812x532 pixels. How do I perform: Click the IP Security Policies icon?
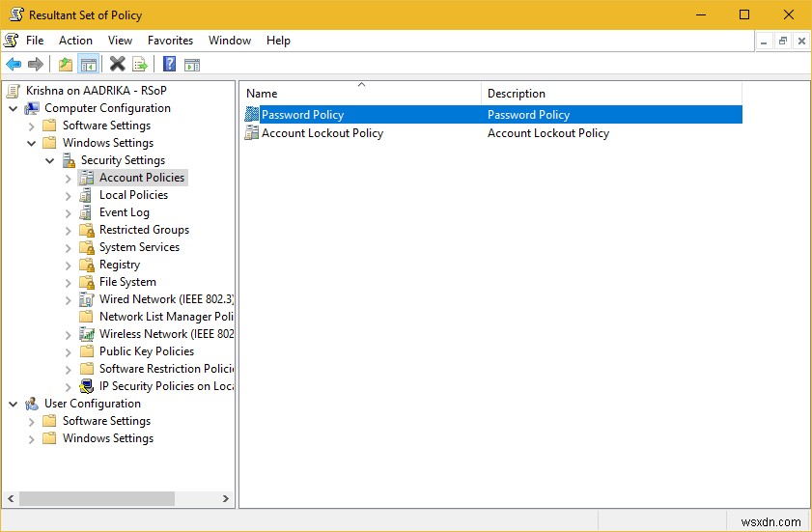coord(87,386)
